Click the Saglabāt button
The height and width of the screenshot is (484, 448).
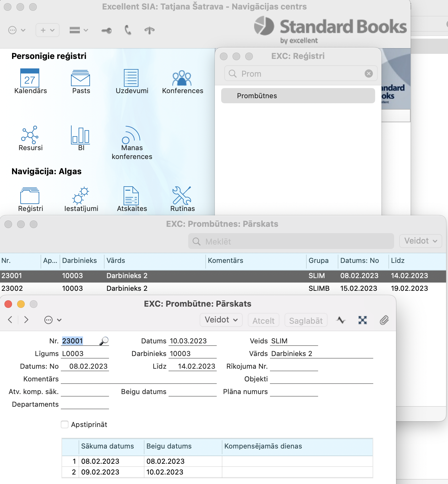tap(306, 321)
